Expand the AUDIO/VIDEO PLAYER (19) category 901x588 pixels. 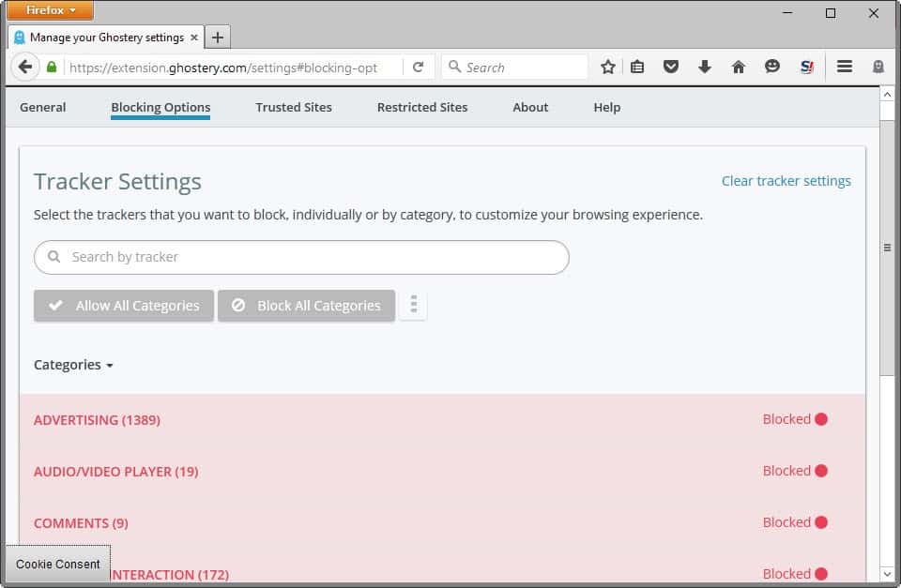[116, 472]
